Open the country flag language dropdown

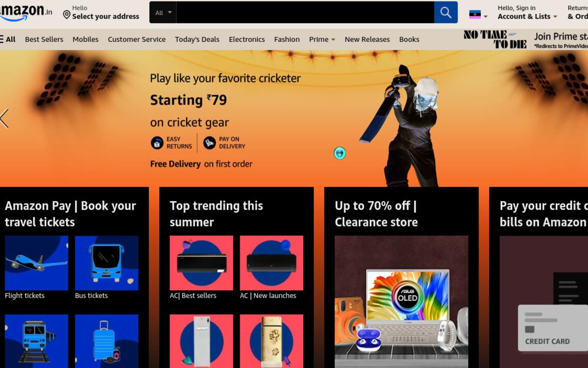[478, 15]
